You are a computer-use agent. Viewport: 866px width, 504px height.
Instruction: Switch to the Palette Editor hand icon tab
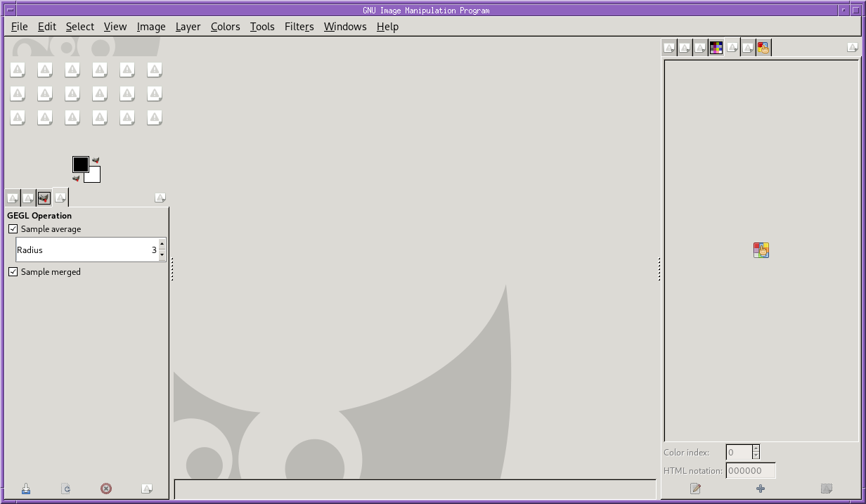pyautogui.click(x=763, y=48)
